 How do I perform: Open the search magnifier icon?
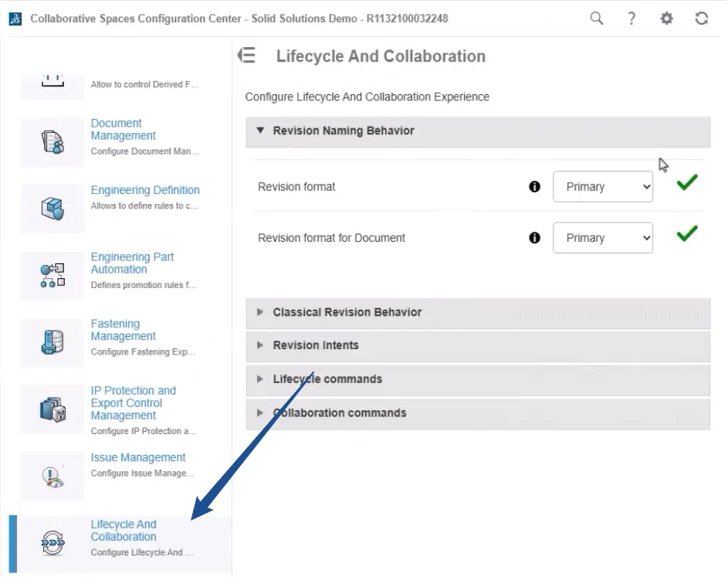pos(597,19)
